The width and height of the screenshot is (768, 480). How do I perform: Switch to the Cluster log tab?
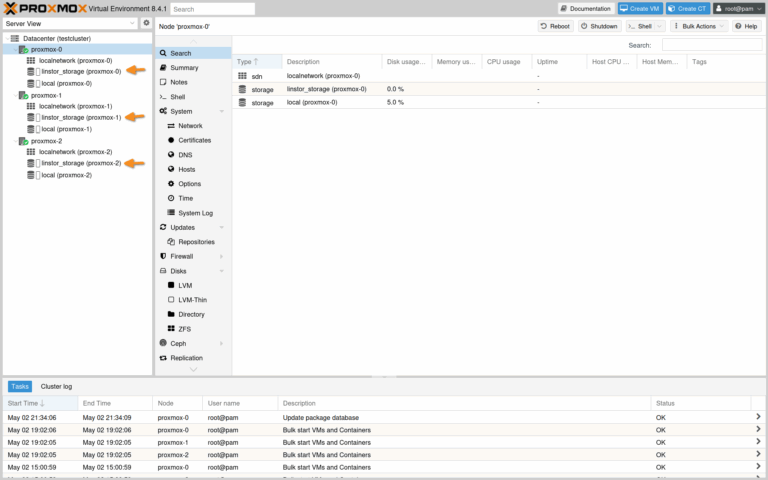click(x=56, y=386)
